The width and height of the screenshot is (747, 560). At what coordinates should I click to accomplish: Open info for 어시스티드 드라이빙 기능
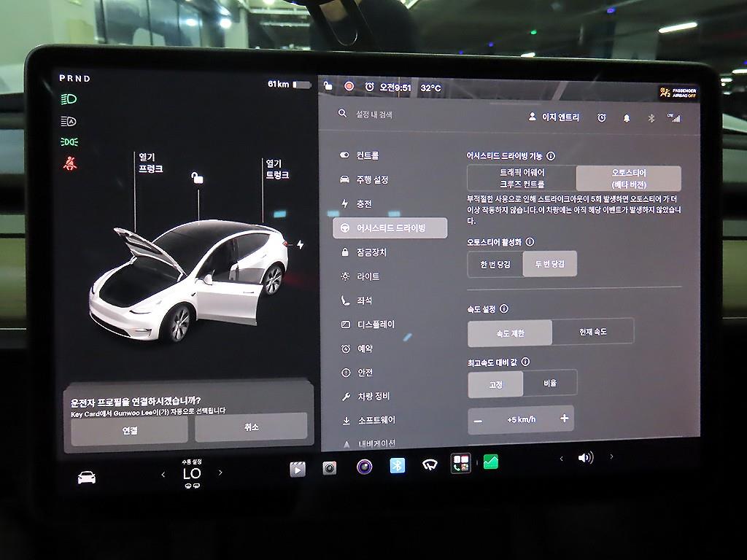point(551,156)
